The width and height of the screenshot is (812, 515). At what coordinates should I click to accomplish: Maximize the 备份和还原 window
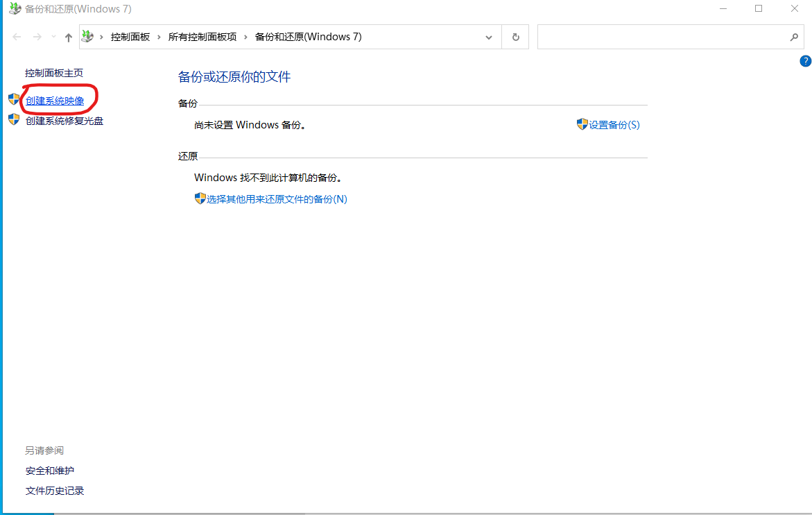(759, 8)
